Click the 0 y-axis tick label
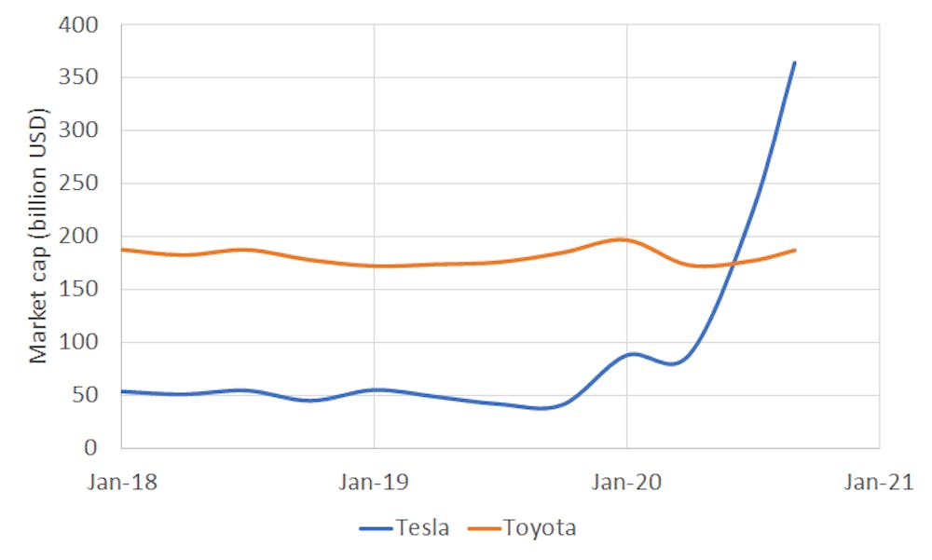Viewport: 932px width, 560px height. click(x=92, y=448)
